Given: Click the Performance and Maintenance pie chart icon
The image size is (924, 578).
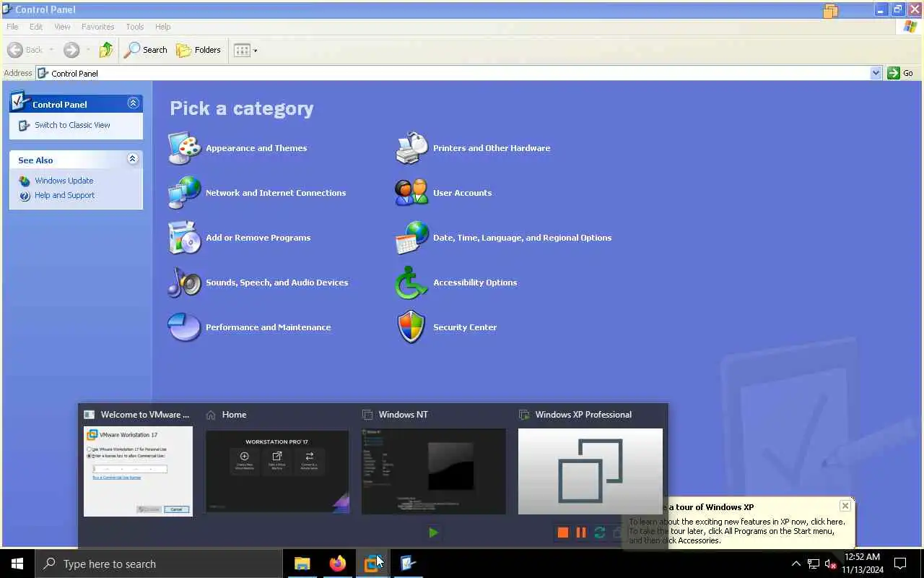Looking at the screenshot, I should (x=184, y=327).
